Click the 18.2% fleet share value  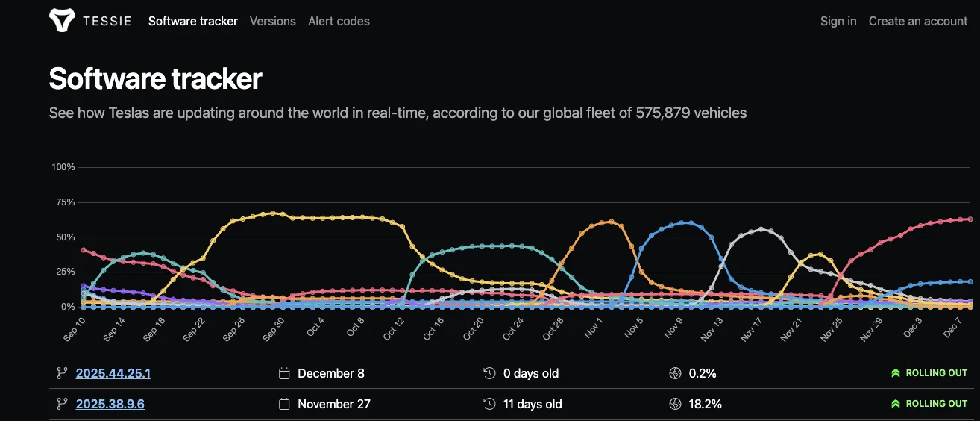(705, 404)
